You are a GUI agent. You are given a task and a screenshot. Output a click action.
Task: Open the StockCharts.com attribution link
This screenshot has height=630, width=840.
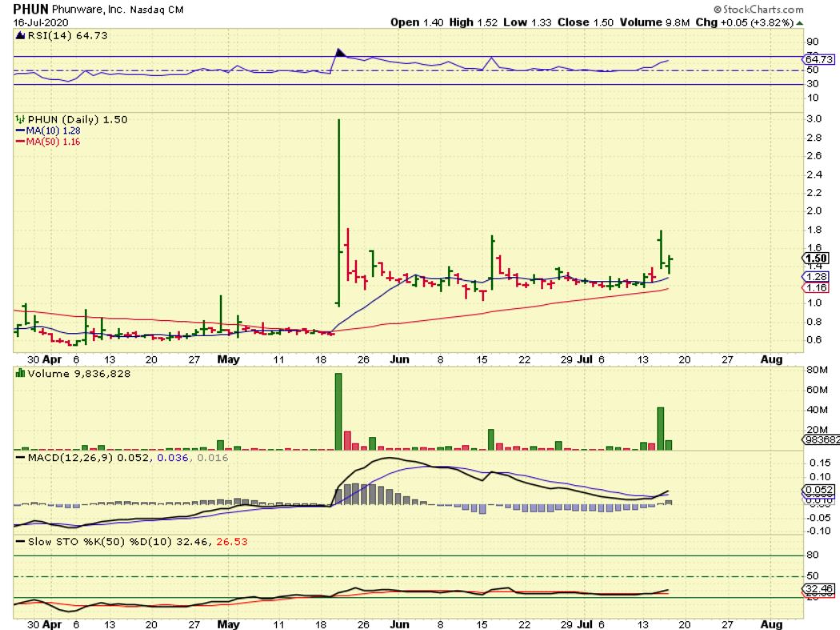point(758,9)
